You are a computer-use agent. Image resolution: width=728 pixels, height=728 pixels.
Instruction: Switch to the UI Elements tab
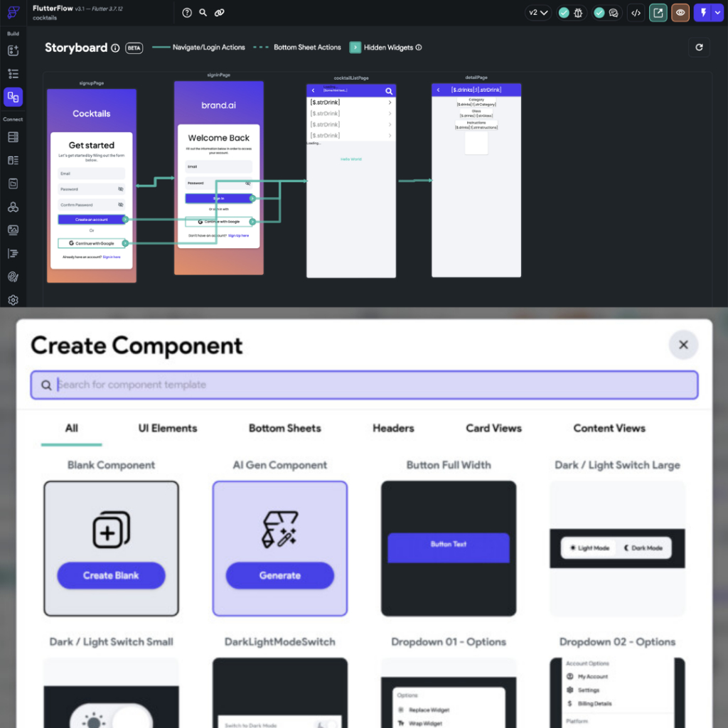(168, 428)
